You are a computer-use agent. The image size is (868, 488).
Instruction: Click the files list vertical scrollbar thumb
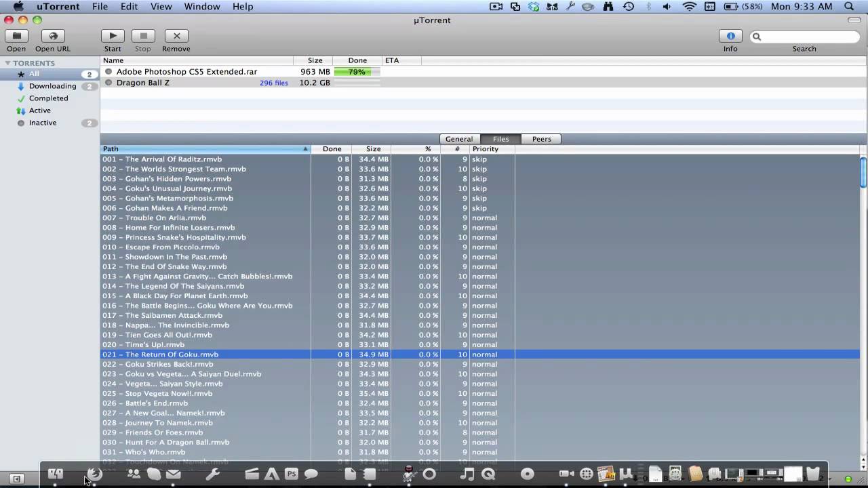point(863,171)
